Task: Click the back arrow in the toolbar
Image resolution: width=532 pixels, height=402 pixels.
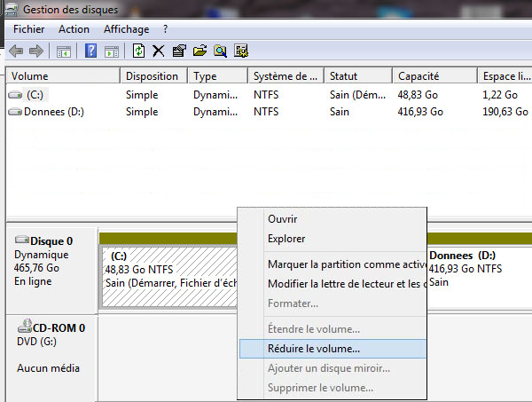Action: pyautogui.click(x=16, y=51)
